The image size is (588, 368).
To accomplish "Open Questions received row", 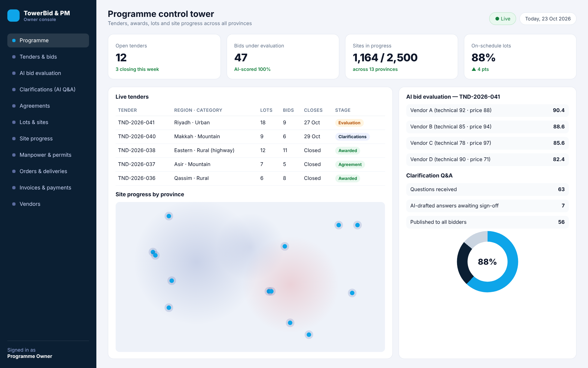I will (x=487, y=189).
